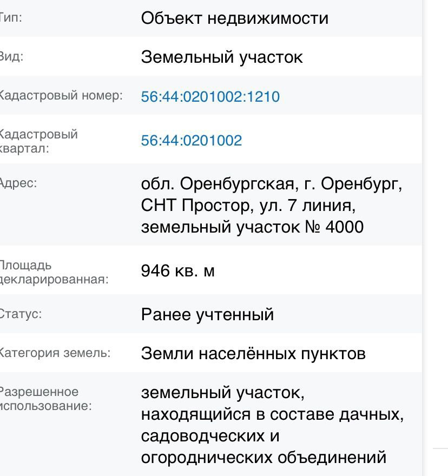Viewport: 448px width, 476px height.
Task: Select "Земли населённых пунктов" value text
Action: click(x=253, y=354)
